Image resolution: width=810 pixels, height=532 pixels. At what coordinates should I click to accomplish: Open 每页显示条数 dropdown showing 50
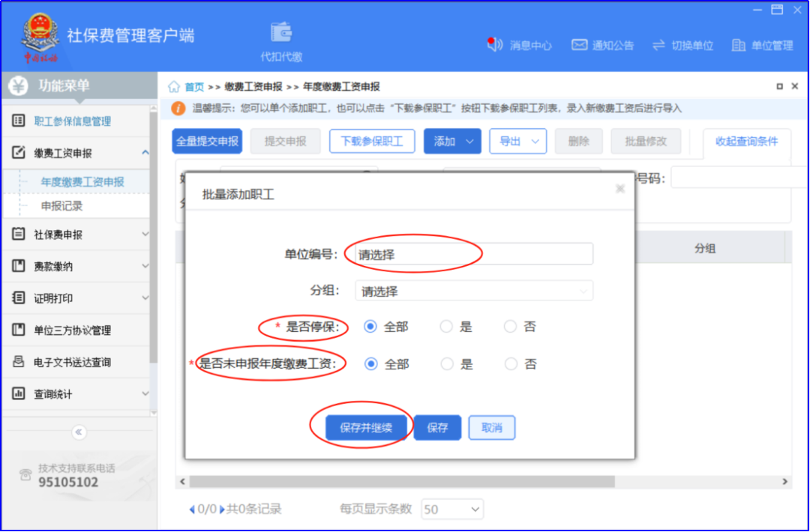tap(452, 510)
